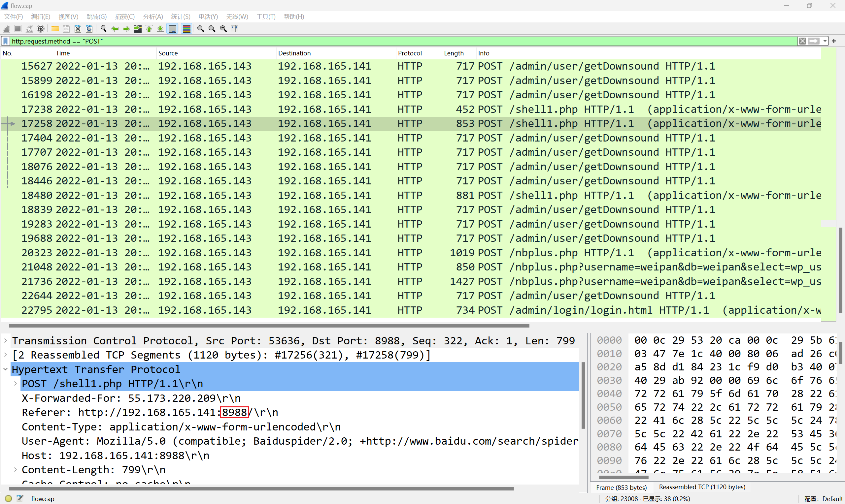Viewport: 845px width, 504px height.
Task: Click the expert information status circle
Action: pyautogui.click(x=9, y=499)
